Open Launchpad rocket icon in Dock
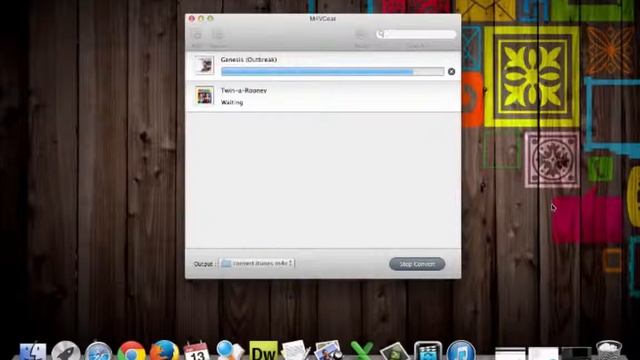This screenshot has width=640, height=360. pyautogui.click(x=66, y=352)
